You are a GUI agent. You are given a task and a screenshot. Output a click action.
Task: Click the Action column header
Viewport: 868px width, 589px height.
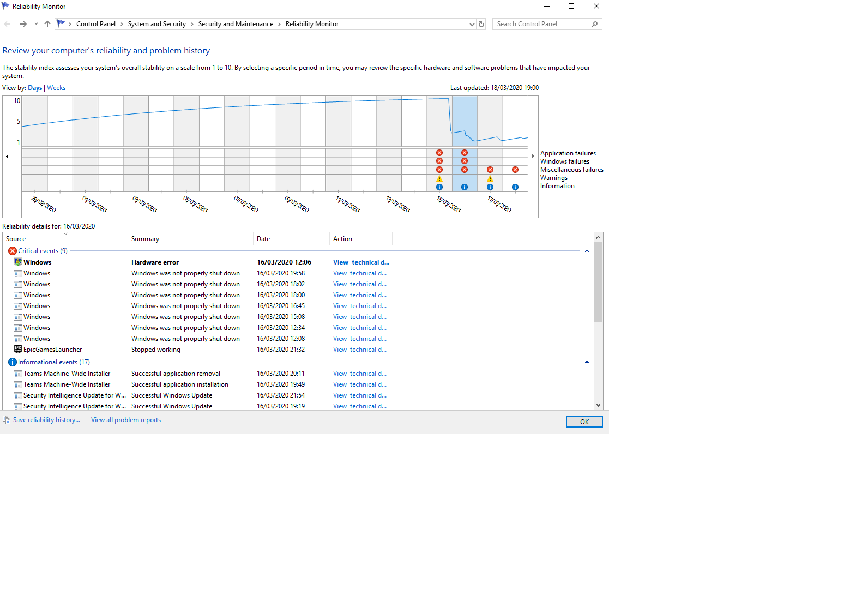(x=361, y=239)
